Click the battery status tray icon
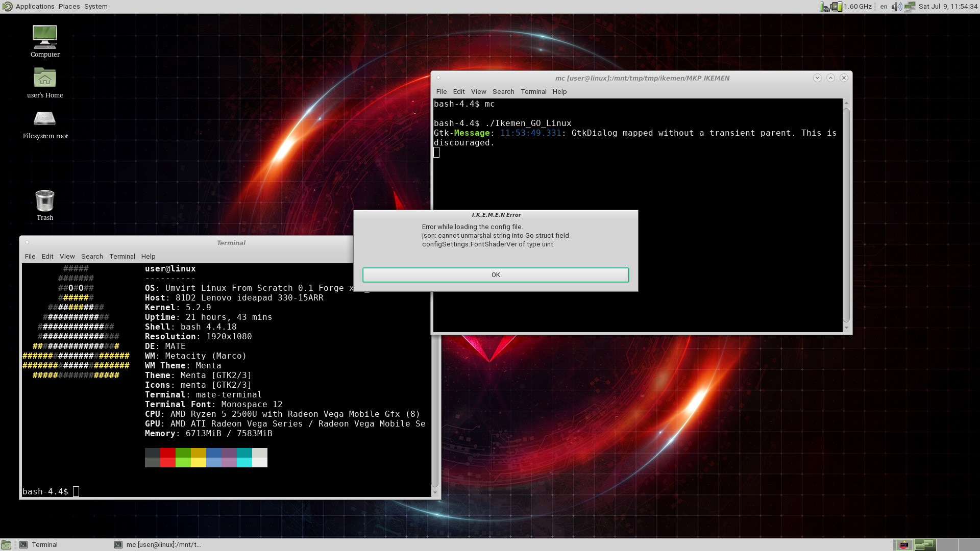 824,7
